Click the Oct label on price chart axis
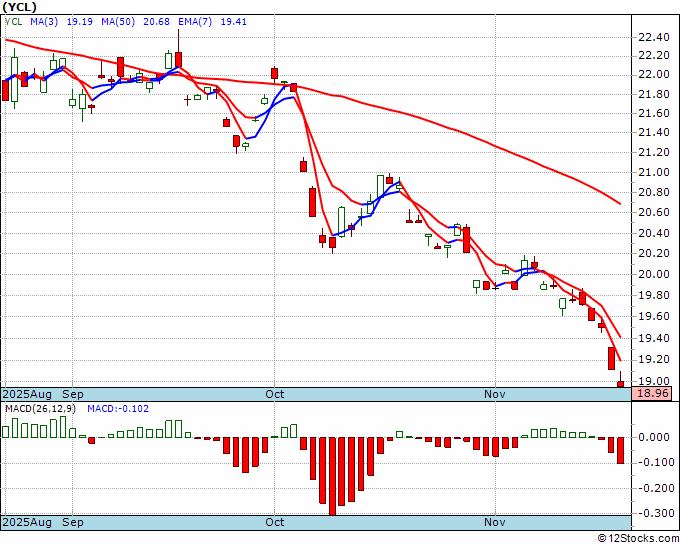Screen dimensions: 680x546 [x=275, y=394]
